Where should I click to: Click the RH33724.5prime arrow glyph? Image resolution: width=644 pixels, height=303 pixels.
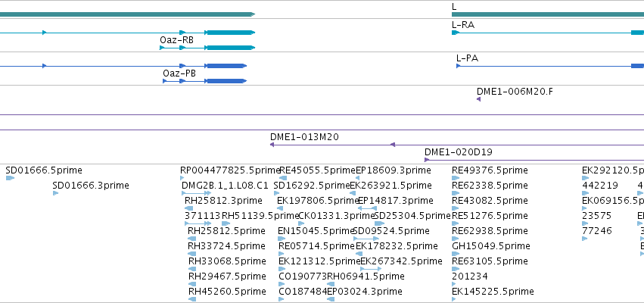(x=191, y=254)
